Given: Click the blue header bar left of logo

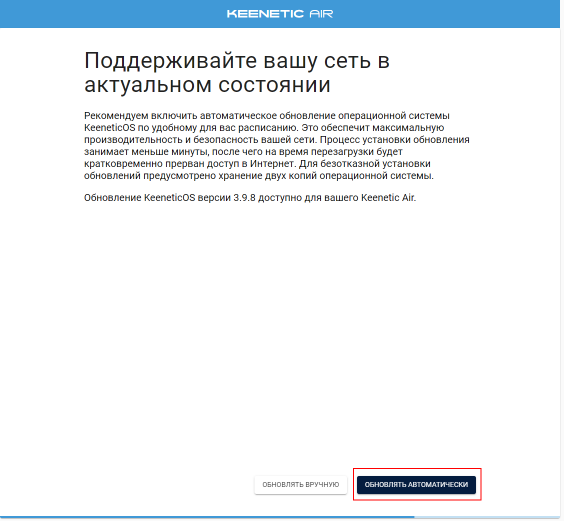Looking at the screenshot, I should pos(113,14).
